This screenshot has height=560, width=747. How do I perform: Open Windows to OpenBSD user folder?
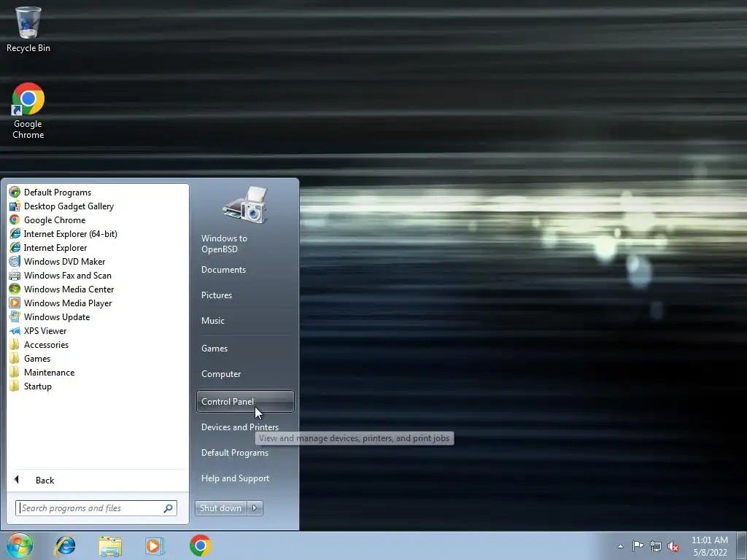pyautogui.click(x=225, y=244)
